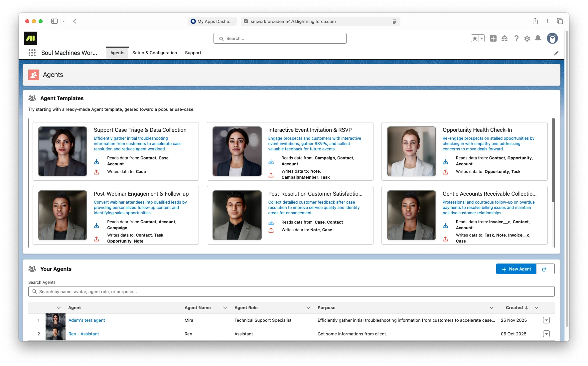Go back with the browser back arrow

click(x=75, y=21)
